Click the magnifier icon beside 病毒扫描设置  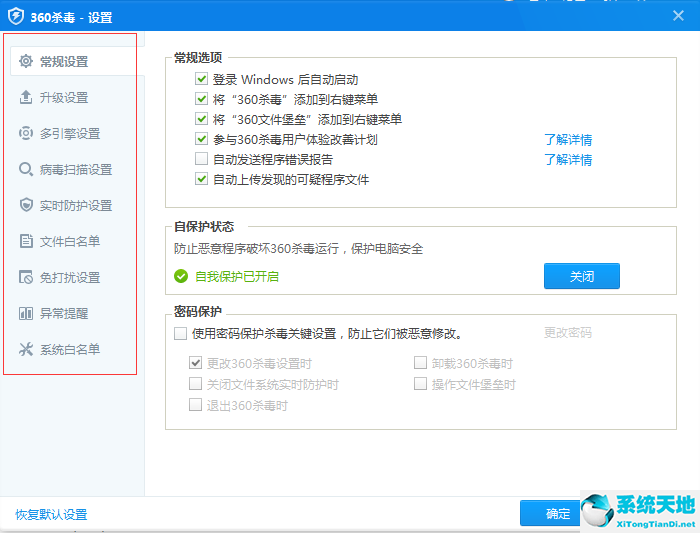click(26, 169)
